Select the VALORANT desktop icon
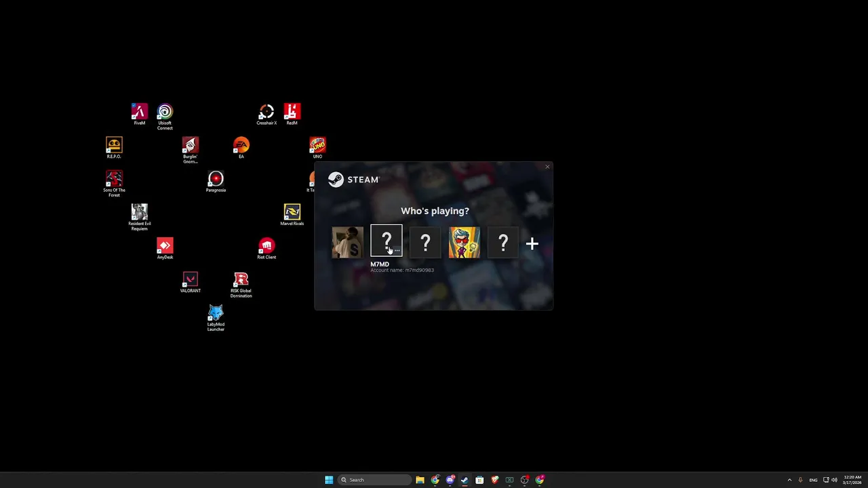The image size is (868, 488). pos(191,282)
